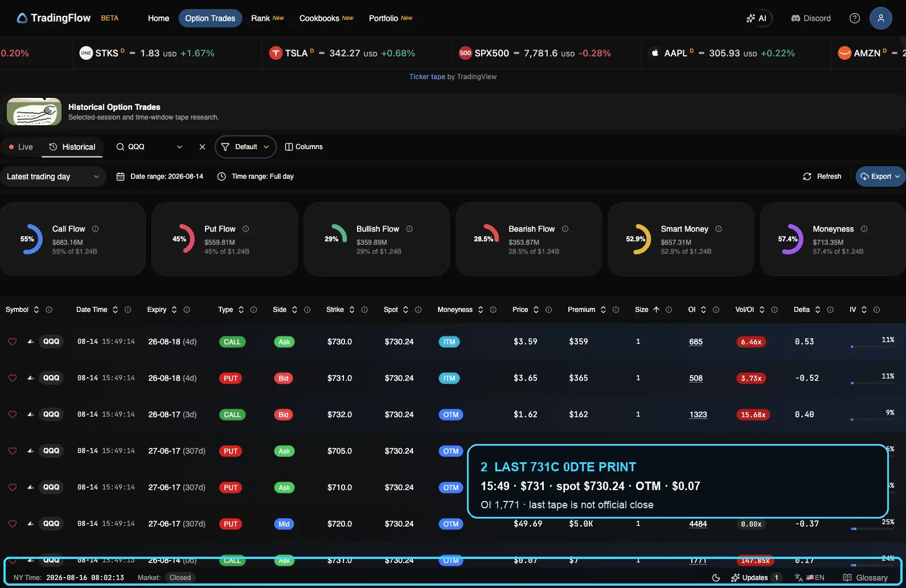The height and width of the screenshot is (588, 906).
Task: Open the Time range picker
Action: click(x=256, y=176)
